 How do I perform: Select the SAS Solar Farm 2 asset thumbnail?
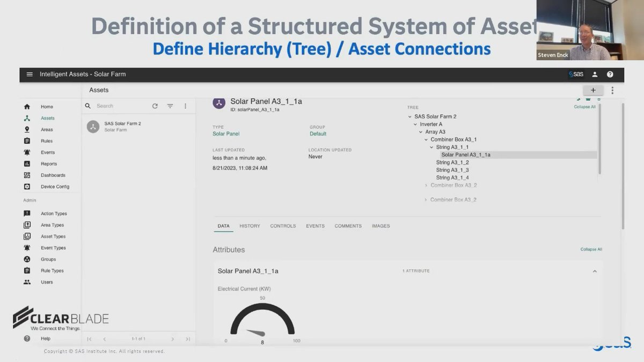click(x=92, y=127)
